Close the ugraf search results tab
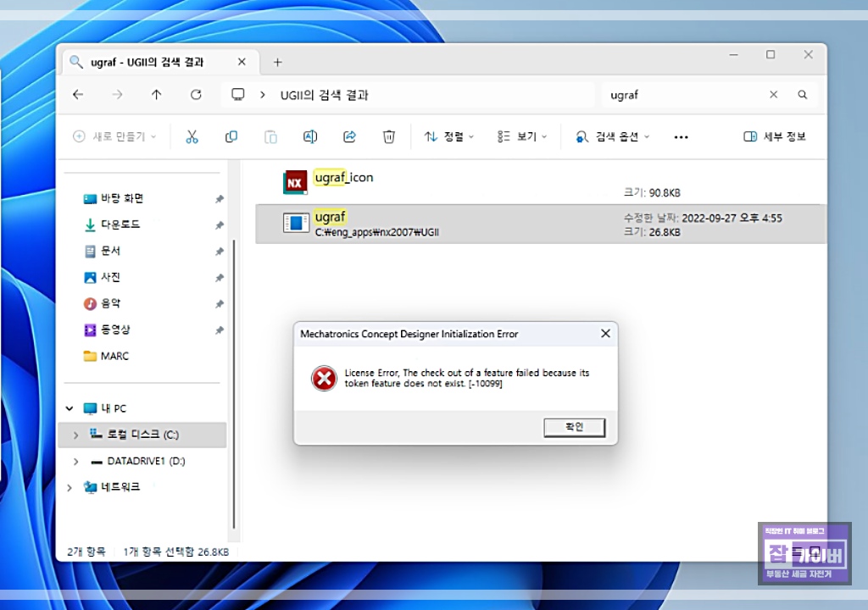This screenshot has height=610, width=868. pyautogui.click(x=242, y=62)
